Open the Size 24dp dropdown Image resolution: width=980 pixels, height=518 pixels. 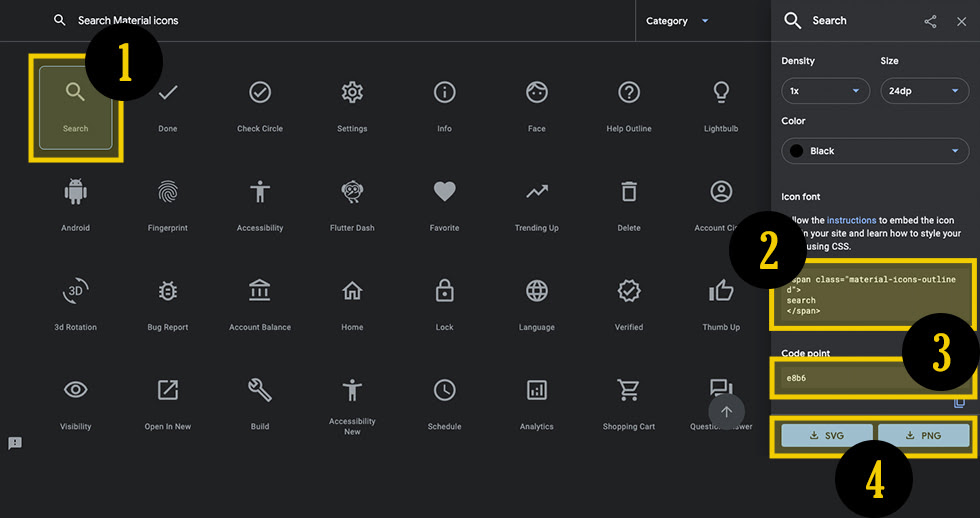coord(925,91)
